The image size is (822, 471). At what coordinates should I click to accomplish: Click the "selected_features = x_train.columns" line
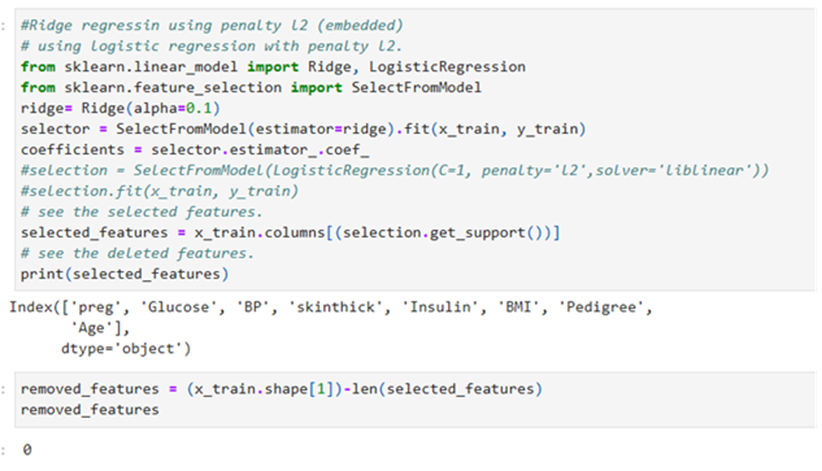point(290,233)
